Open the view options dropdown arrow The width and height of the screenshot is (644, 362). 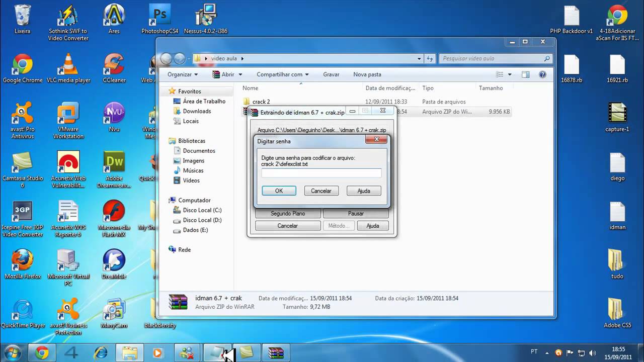coord(510,74)
